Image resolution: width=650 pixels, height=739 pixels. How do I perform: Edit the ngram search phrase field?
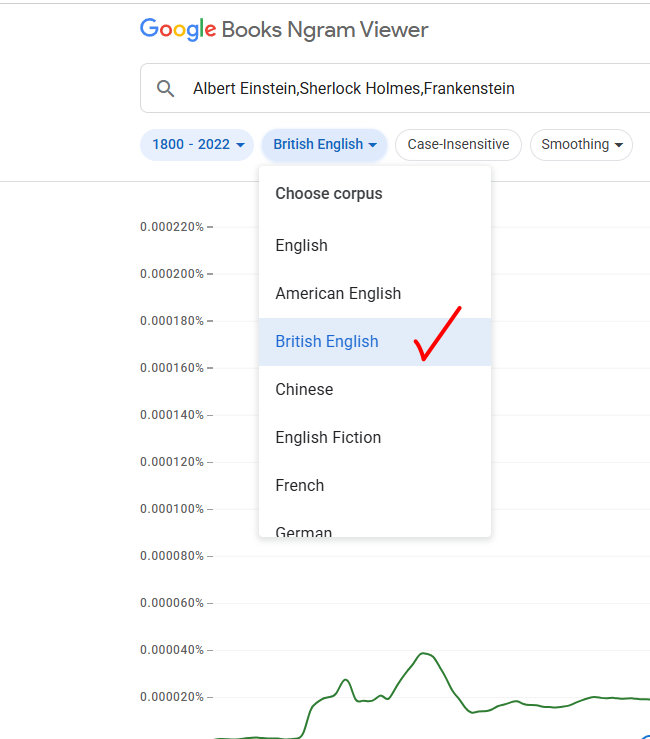coord(395,88)
